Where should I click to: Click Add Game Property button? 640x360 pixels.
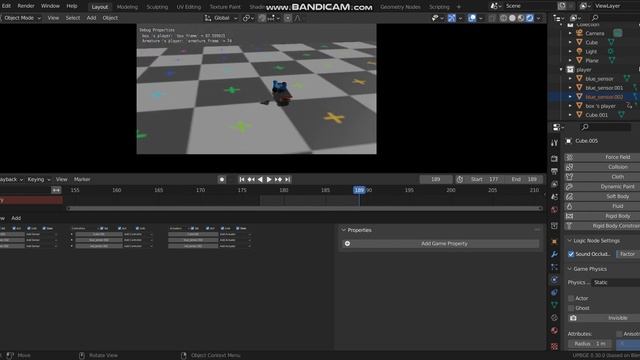tap(440, 243)
